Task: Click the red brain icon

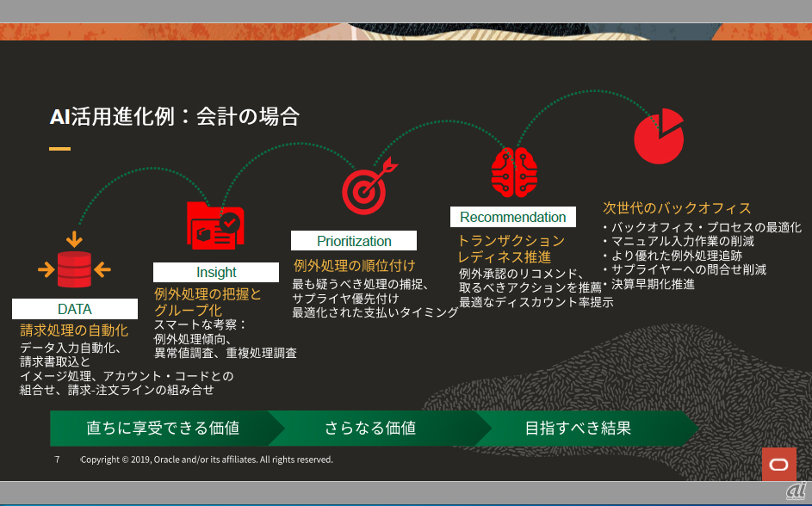Action: coord(514,171)
